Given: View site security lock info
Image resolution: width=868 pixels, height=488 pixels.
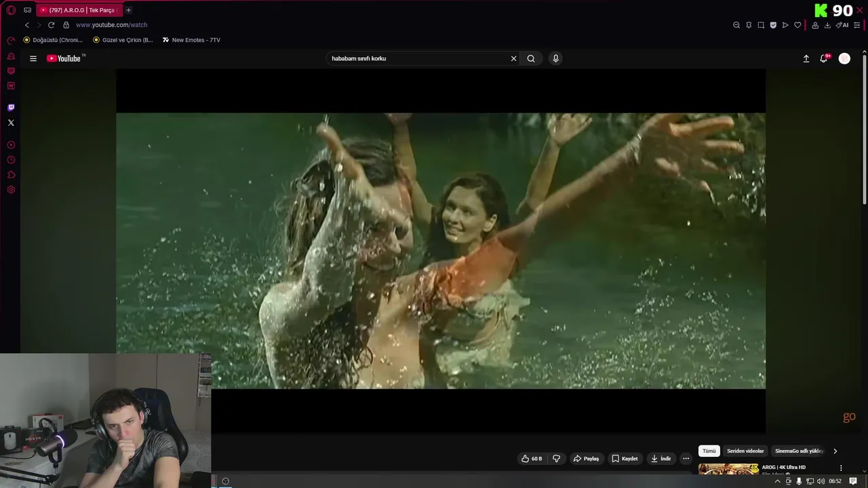Looking at the screenshot, I should (x=66, y=25).
